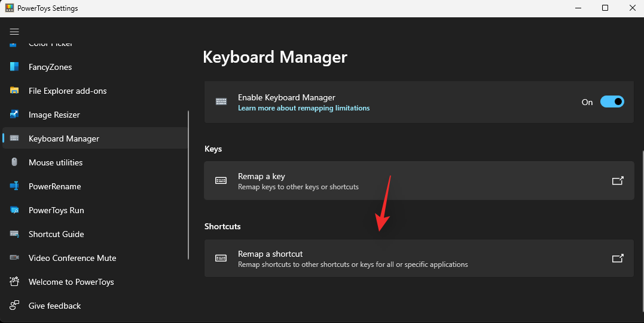
Task: Open the Remap a key external window icon
Action: point(618,181)
